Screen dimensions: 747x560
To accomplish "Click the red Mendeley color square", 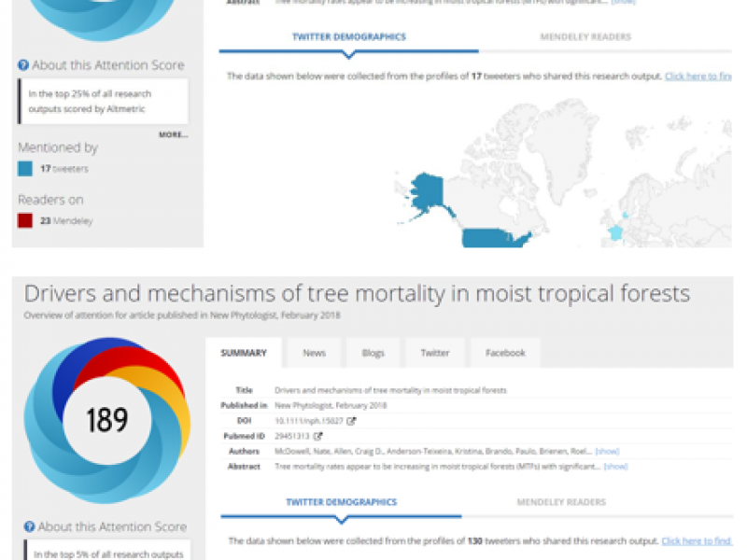I will click(25, 220).
